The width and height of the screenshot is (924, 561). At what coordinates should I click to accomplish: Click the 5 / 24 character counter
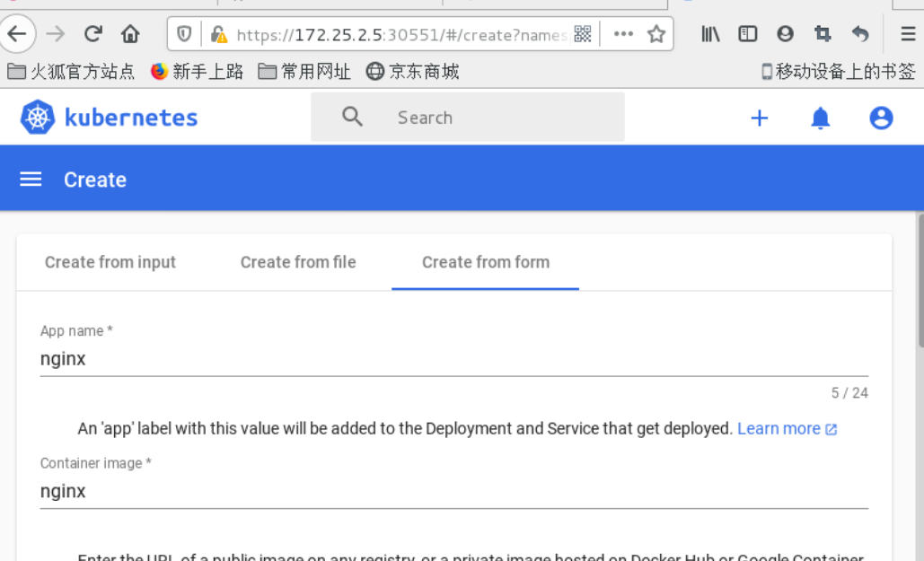click(x=849, y=393)
